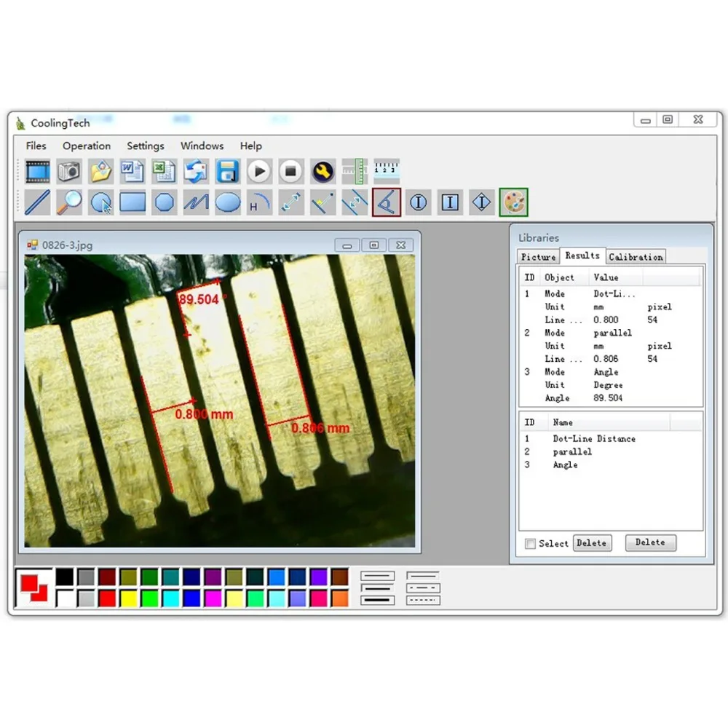728x728 pixels.
Task: Export results to Excel spreadsheet
Action: [x=164, y=171]
